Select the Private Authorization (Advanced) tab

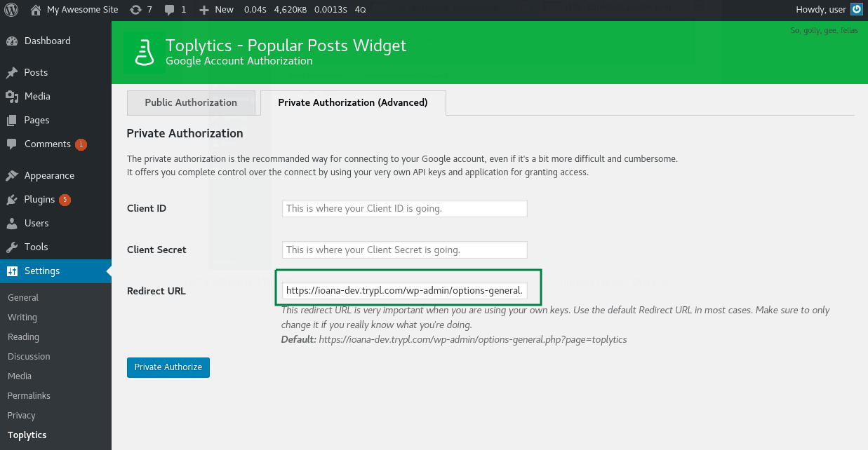(353, 102)
